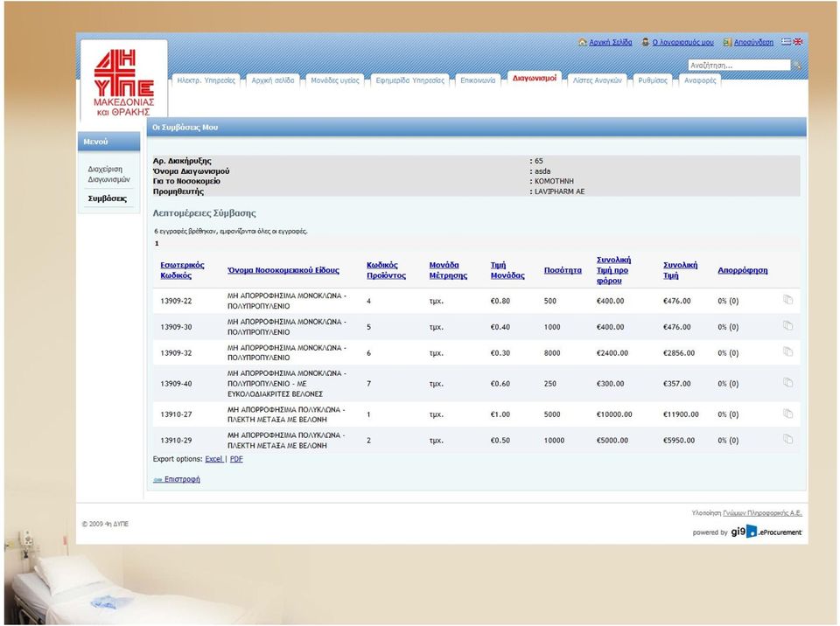The height and width of the screenshot is (626, 840).
Task: Click the Αποσύνδεση logout link
Action: (753, 42)
